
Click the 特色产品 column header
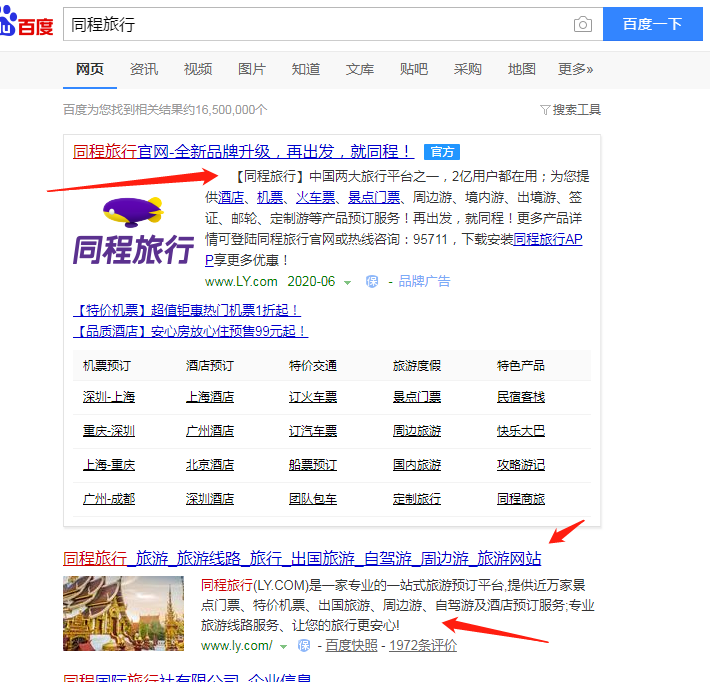[521, 365]
